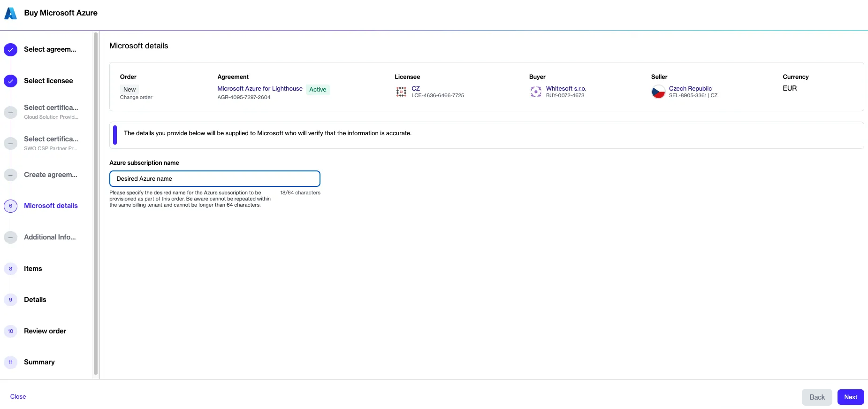Screen dimensions: 868x409
Task: Open the Czech Republic seller link
Action: [x=690, y=89]
